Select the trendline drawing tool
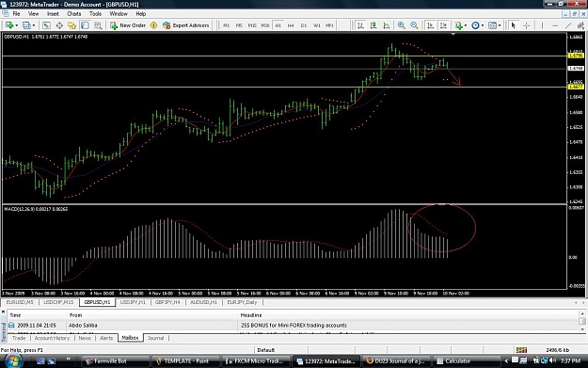 [x=568, y=25]
